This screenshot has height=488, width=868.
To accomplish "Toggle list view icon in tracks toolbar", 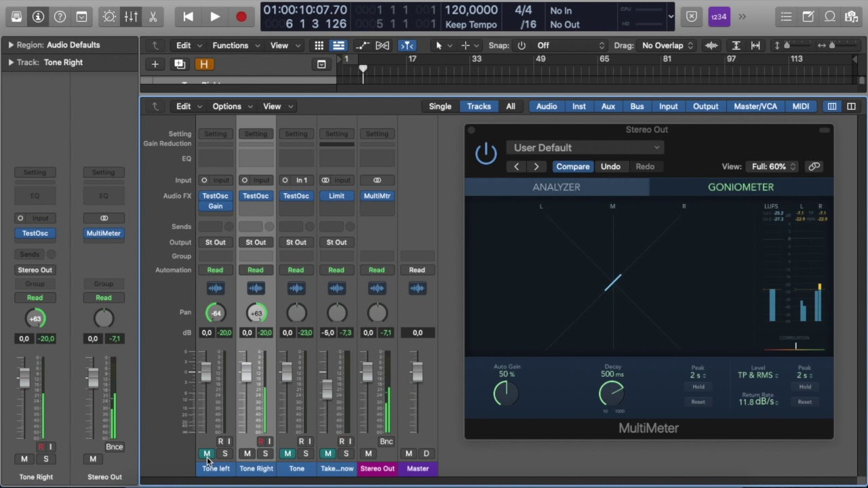I will (x=338, y=45).
